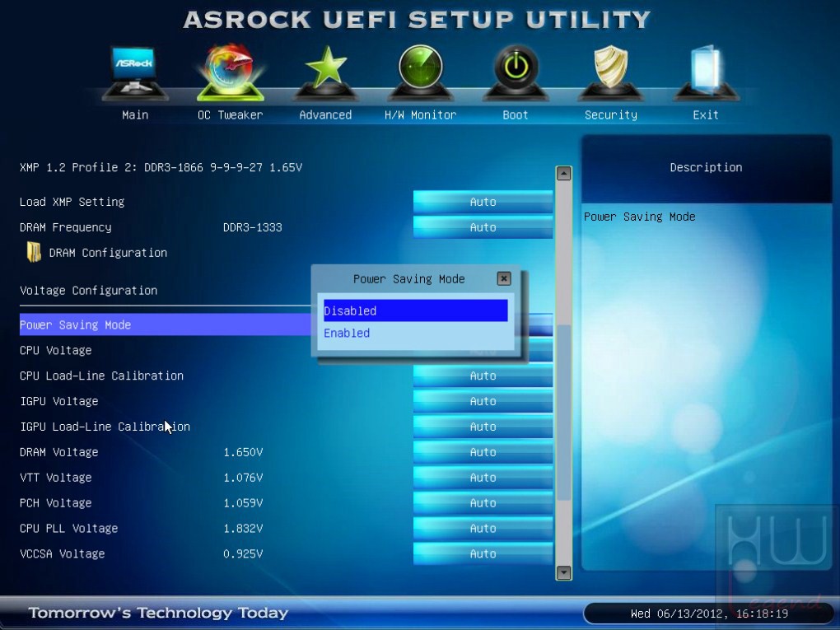Choose Enabled in Power Saving Mode popup

[x=415, y=334]
